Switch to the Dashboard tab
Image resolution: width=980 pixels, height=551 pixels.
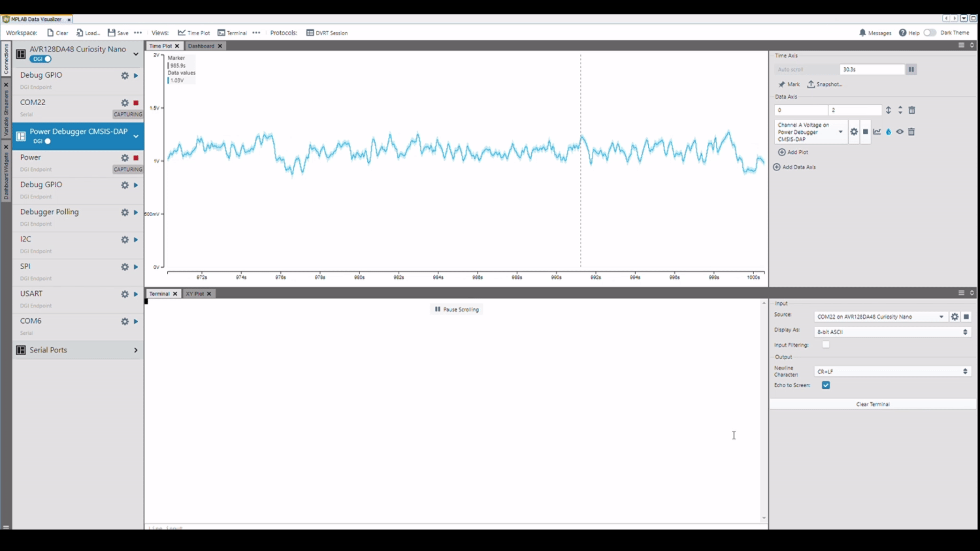coord(201,46)
